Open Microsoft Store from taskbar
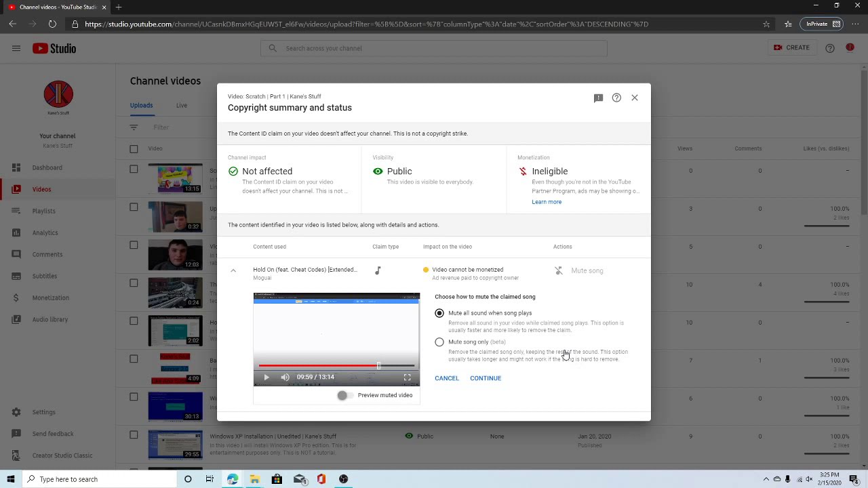868x488 pixels. tap(277, 479)
